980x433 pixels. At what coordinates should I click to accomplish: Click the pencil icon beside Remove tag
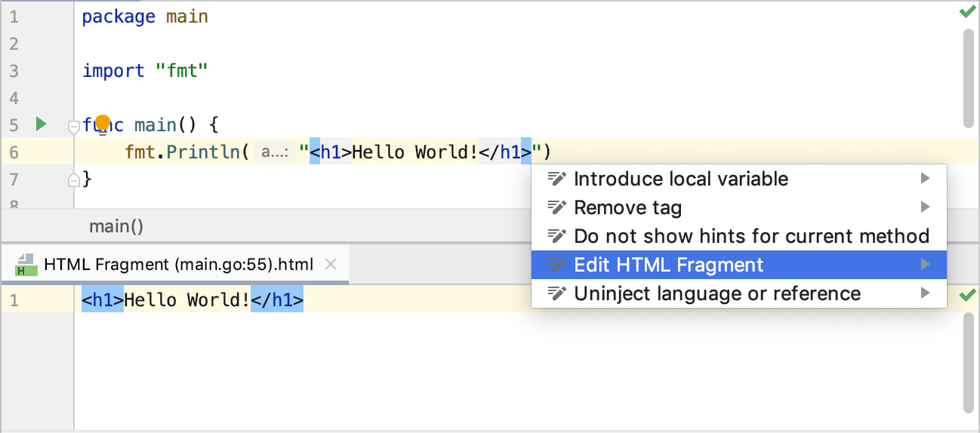pos(556,207)
